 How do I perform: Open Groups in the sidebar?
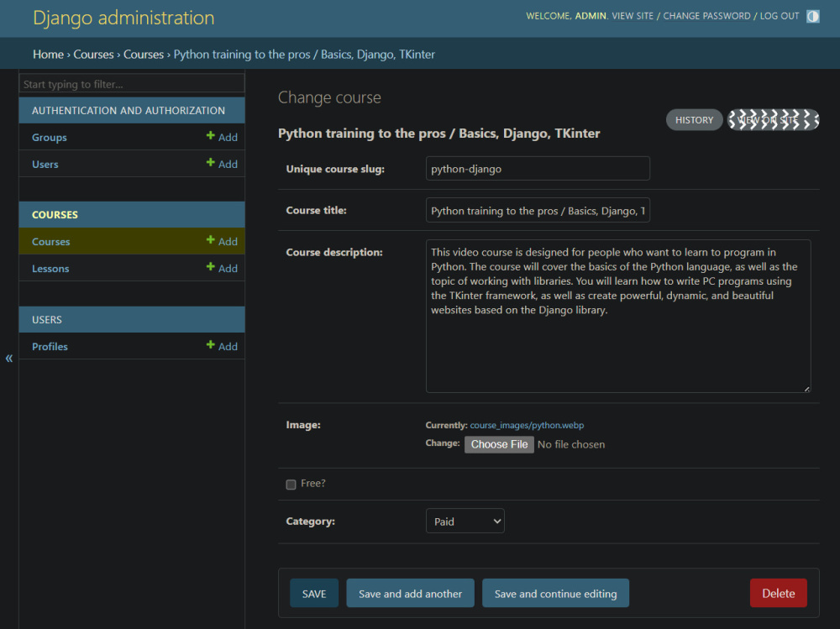(50, 137)
